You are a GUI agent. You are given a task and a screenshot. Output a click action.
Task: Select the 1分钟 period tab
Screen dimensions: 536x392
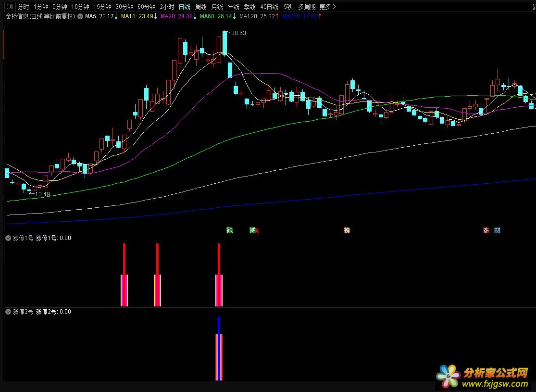tap(41, 7)
